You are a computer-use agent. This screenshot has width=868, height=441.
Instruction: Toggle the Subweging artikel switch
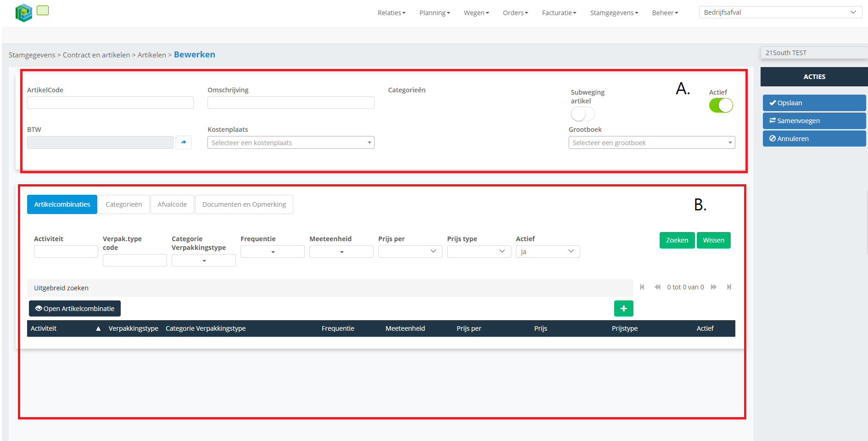pos(582,114)
